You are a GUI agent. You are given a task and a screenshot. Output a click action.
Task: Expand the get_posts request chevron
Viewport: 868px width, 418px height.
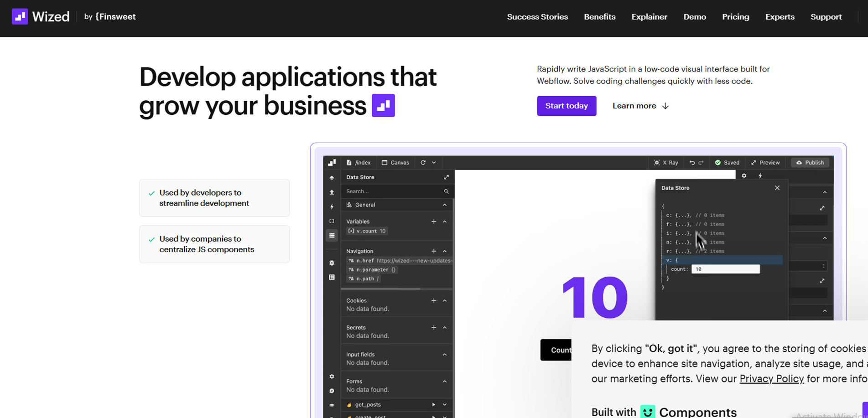click(x=445, y=405)
